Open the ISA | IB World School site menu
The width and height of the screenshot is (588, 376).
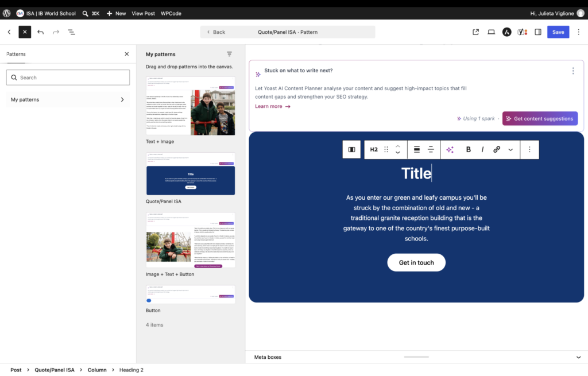(46, 13)
